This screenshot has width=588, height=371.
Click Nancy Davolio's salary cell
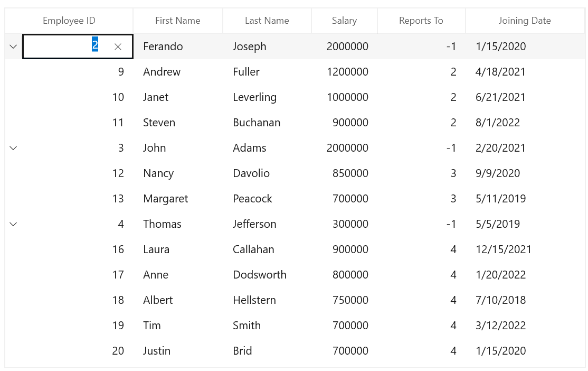pyautogui.click(x=350, y=173)
